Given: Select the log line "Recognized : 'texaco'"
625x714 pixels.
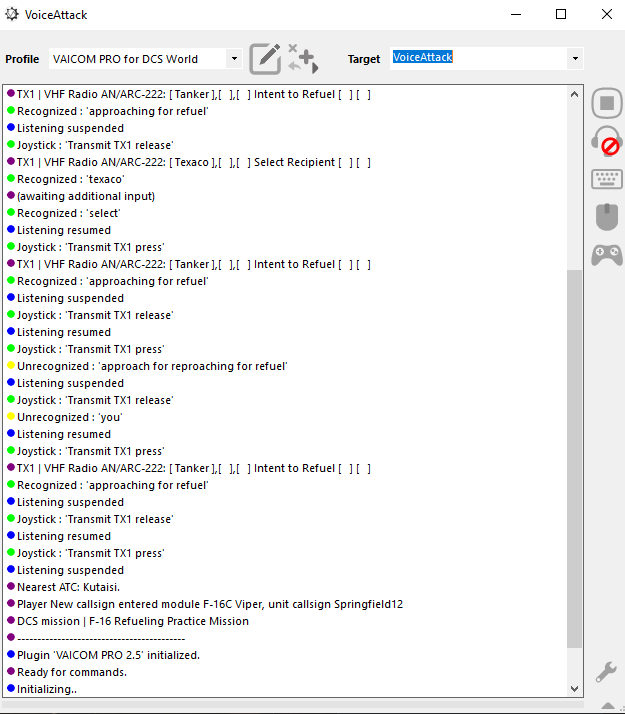Looking at the screenshot, I should click(x=66, y=179).
